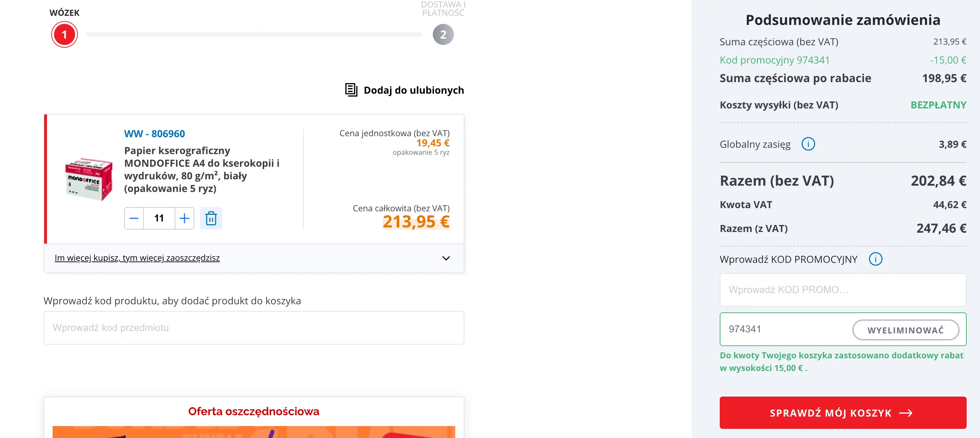Increase paper quantity with the plus button

(184, 218)
